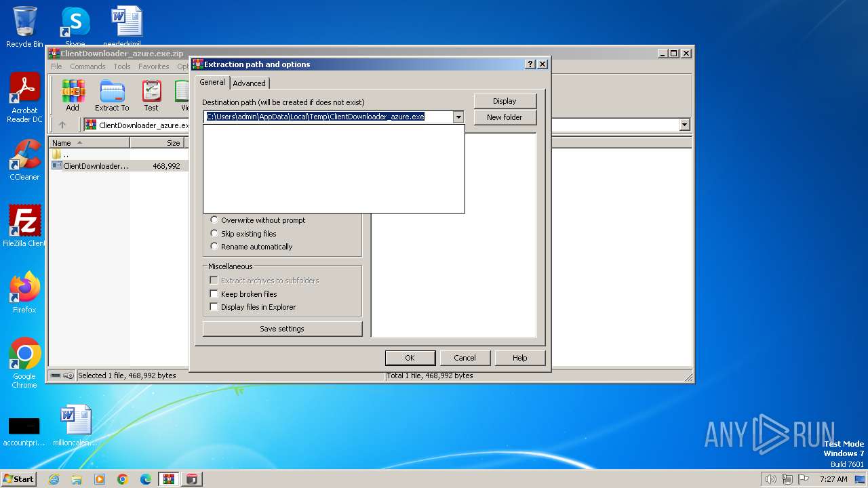Click the Save settings button
This screenshot has width=868, height=488.
[282, 329]
